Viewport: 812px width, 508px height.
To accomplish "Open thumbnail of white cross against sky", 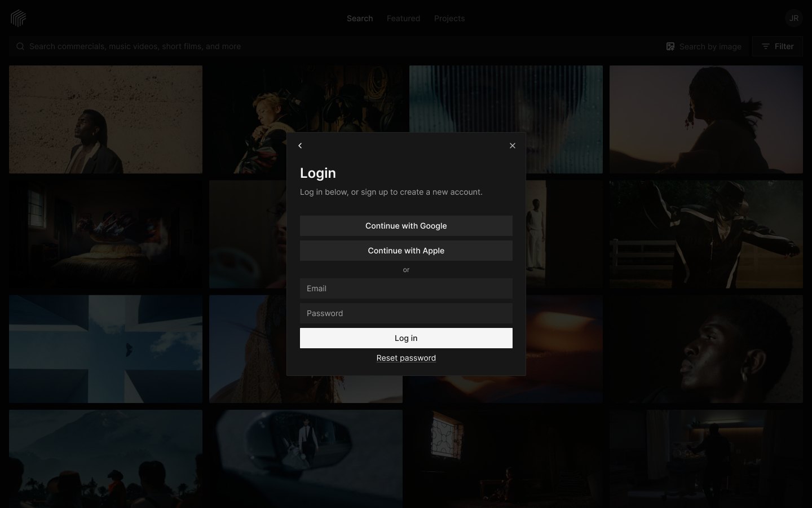I will point(105,349).
